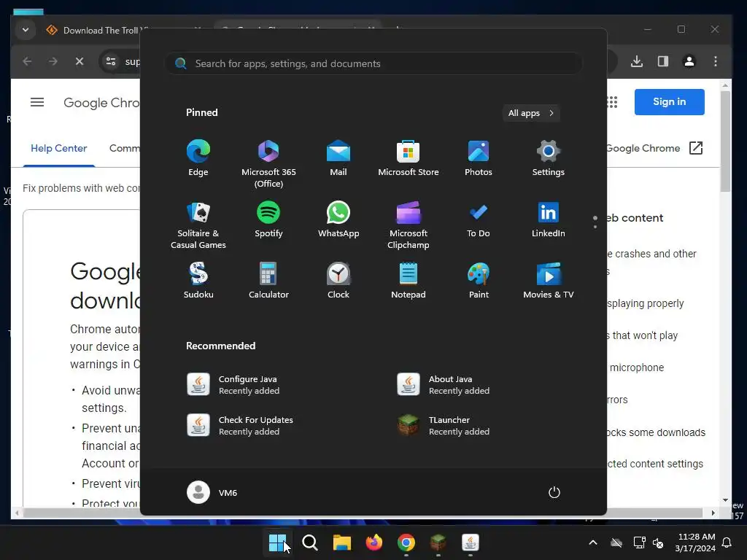This screenshot has height=560, width=747.
Task: Open Settings from the Start menu
Action: click(549, 158)
